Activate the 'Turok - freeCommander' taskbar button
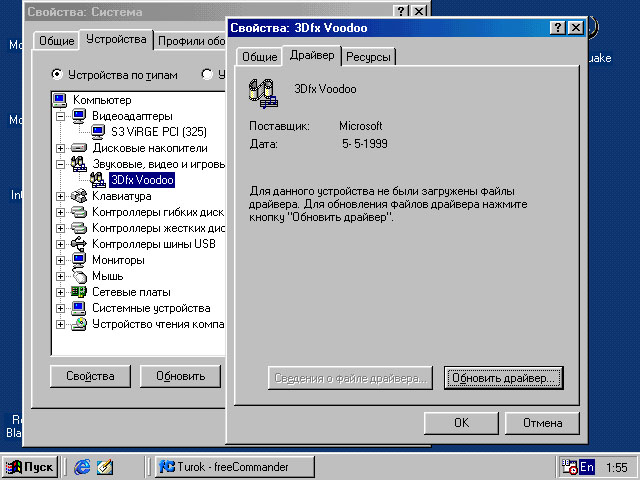The image size is (640, 480). click(x=235, y=467)
